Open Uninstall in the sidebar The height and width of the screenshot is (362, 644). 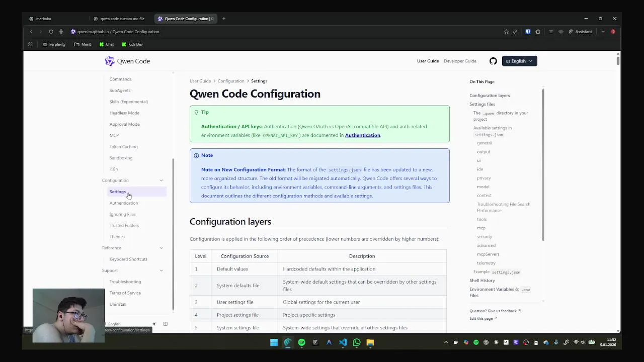click(118, 304)
